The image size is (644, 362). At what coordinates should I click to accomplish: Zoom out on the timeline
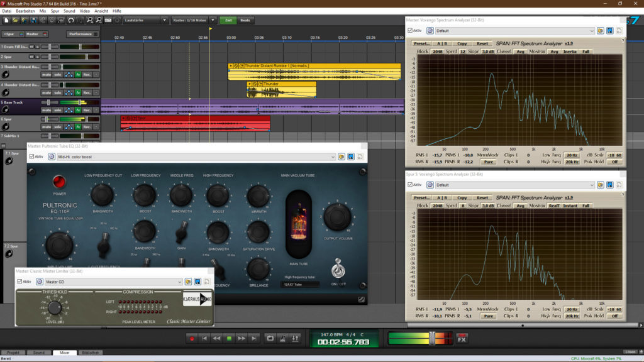pos(99,20)
